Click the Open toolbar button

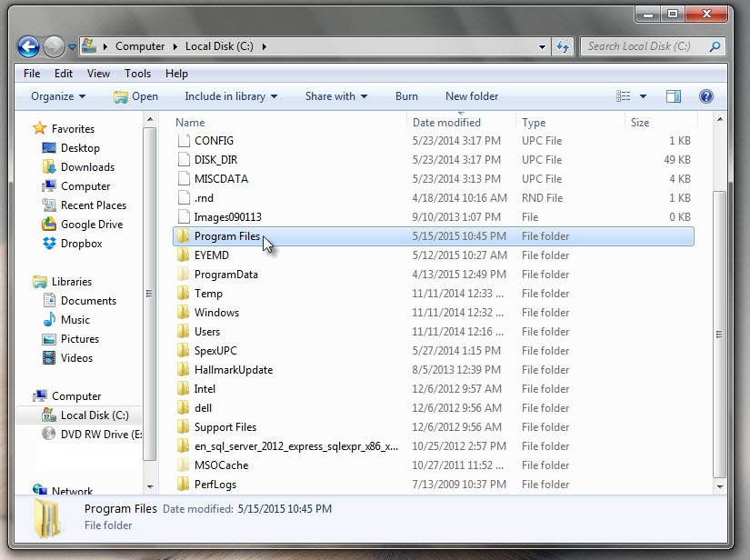(135, 96)
